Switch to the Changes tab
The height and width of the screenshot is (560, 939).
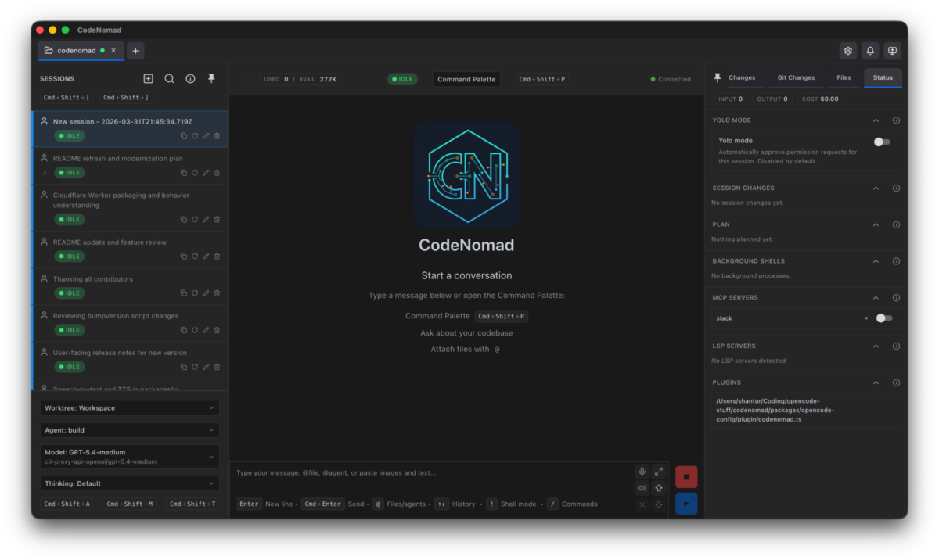(742, 77)
